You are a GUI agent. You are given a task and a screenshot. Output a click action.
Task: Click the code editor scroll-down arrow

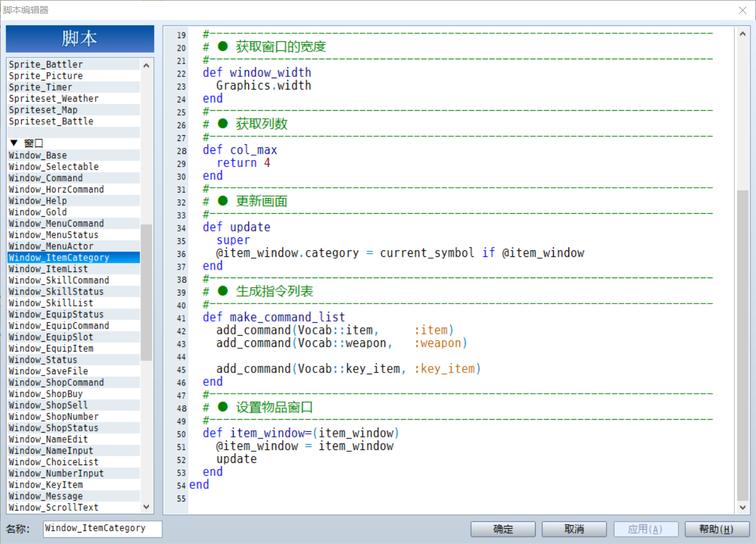click(743, 507)
